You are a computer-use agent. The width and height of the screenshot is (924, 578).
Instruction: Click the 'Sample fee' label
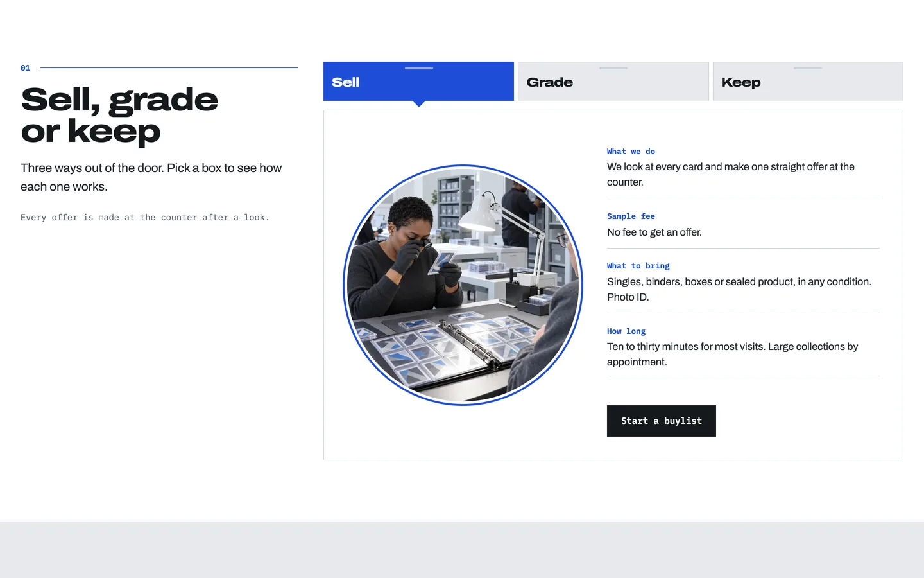click(x=631, y=216)
